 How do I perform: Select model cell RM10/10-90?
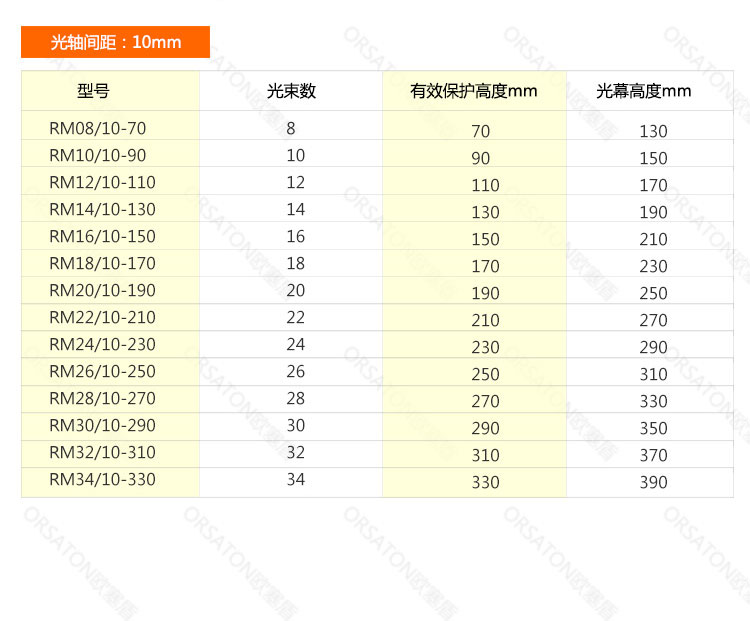(97, 155)
